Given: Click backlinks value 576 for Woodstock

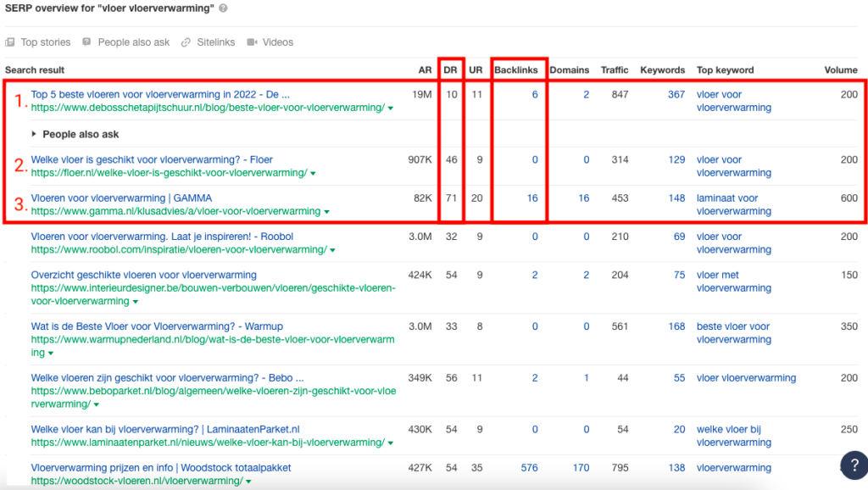Looking at the screenshot, I should click(x=529, y=467).
